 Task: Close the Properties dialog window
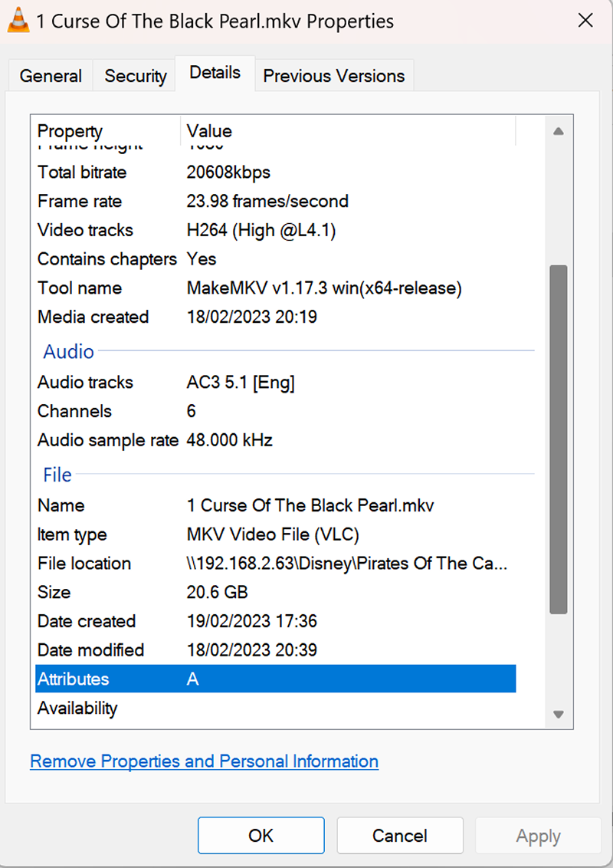pos(585,21)
